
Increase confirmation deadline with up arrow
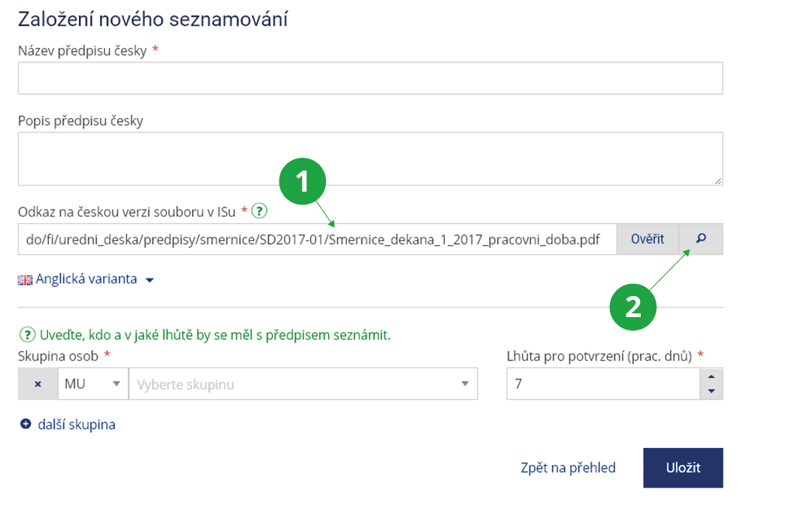pos(711,376)
